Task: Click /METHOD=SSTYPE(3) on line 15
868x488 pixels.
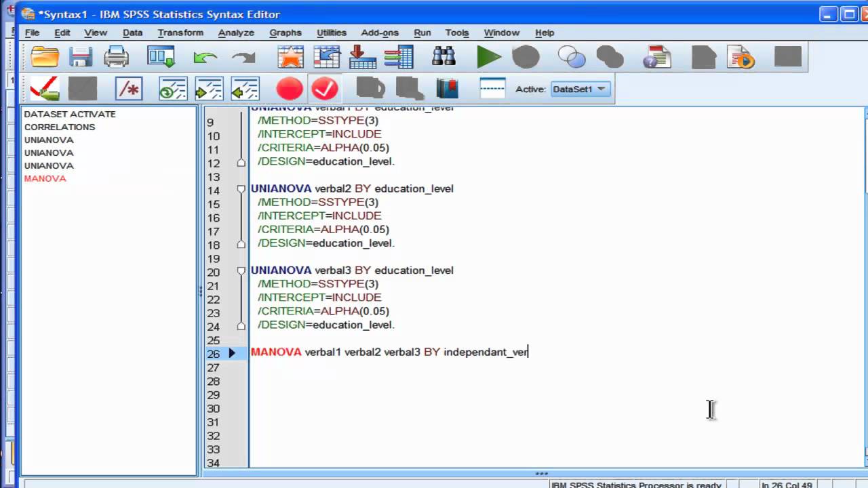Action: tap(318, 202)
